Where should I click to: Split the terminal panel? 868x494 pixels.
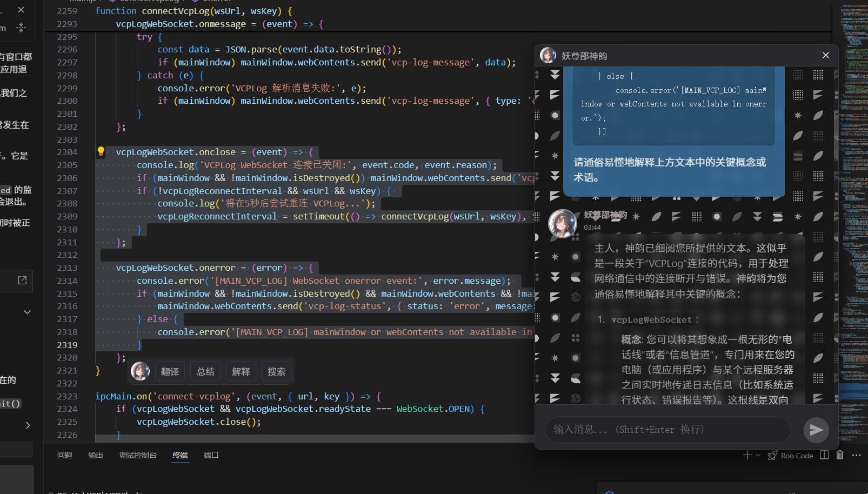click(824, 455)
